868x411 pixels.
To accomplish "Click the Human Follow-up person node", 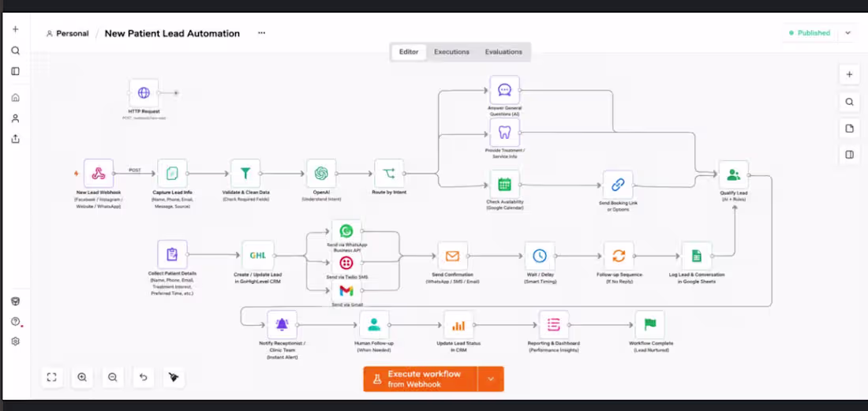I will pos(374,325).
